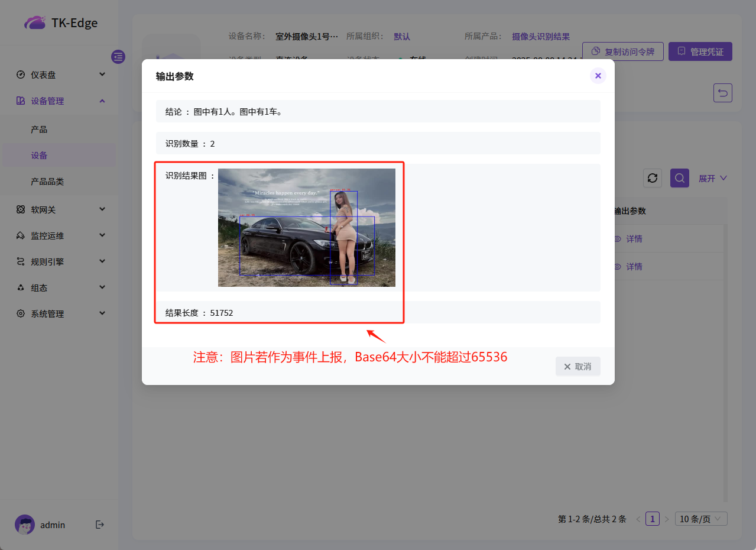The image size is (756, 550).
Task: Select 产品品类 in the sidebar
Action: coord(47,182)
